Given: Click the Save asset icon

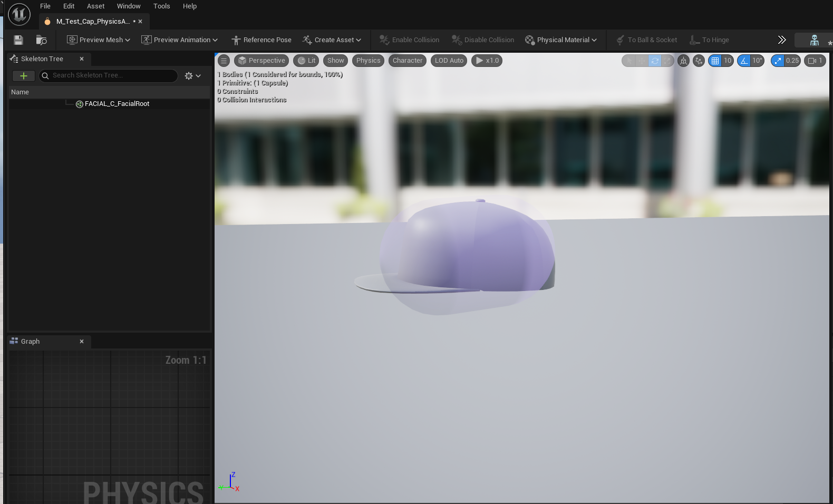Looking at the screenshot, I should click(18, 40).
